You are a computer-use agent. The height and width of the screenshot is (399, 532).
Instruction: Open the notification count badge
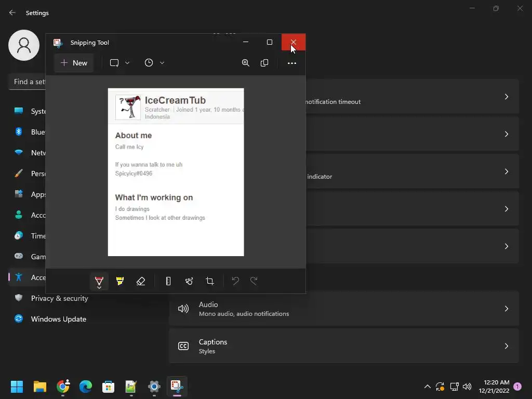point(517,387)
